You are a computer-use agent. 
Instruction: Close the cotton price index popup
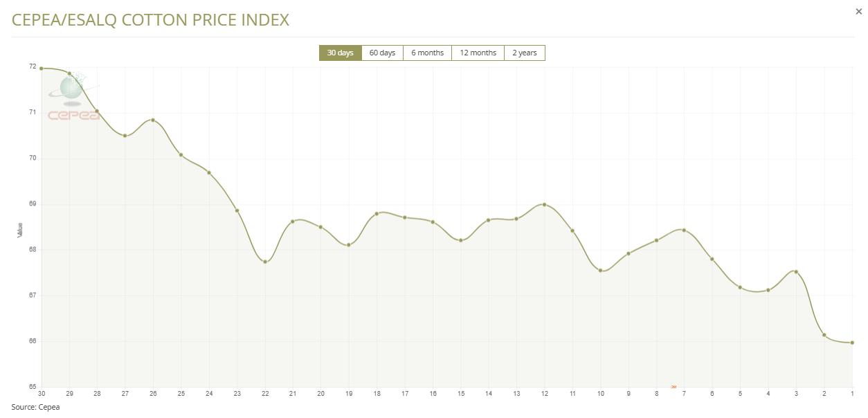[x=859, y=12]
